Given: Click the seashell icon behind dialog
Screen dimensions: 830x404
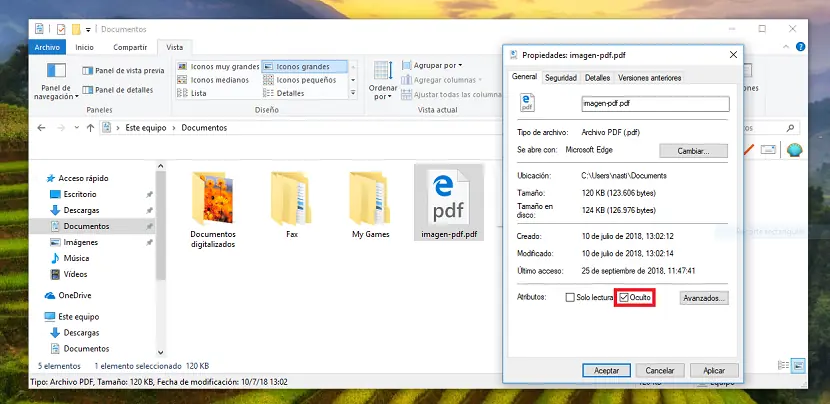Looking at the screenshot, I should tap(795, 150).
